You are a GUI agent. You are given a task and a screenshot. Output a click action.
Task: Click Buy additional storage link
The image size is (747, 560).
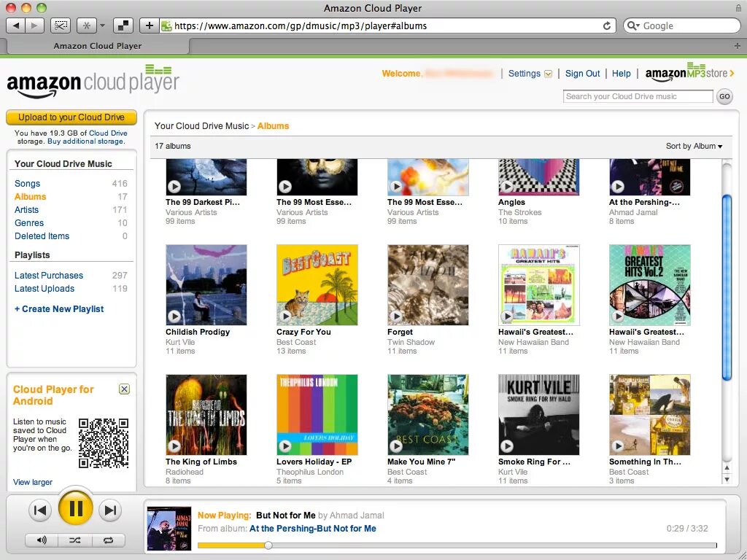[x=86, y=141]
